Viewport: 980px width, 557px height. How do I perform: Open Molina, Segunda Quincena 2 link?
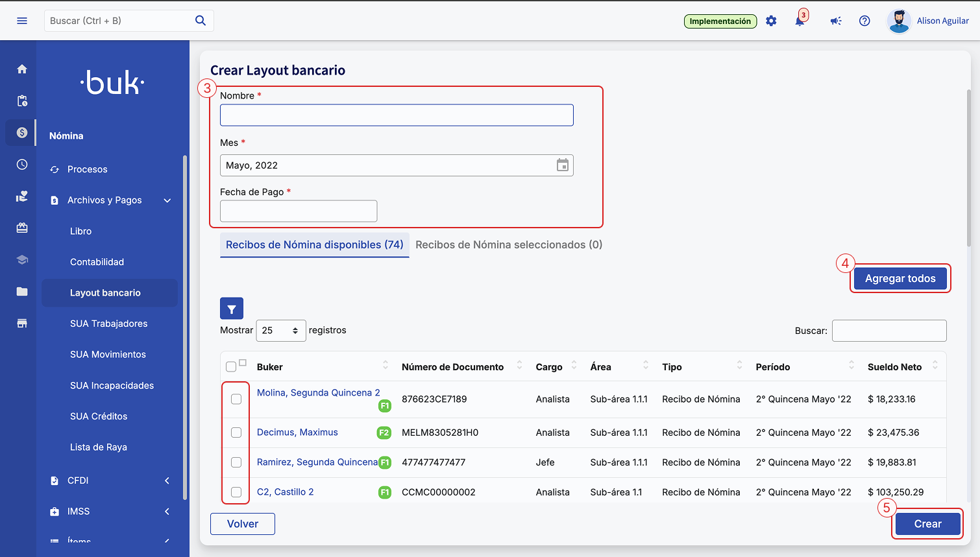point(319,392)
